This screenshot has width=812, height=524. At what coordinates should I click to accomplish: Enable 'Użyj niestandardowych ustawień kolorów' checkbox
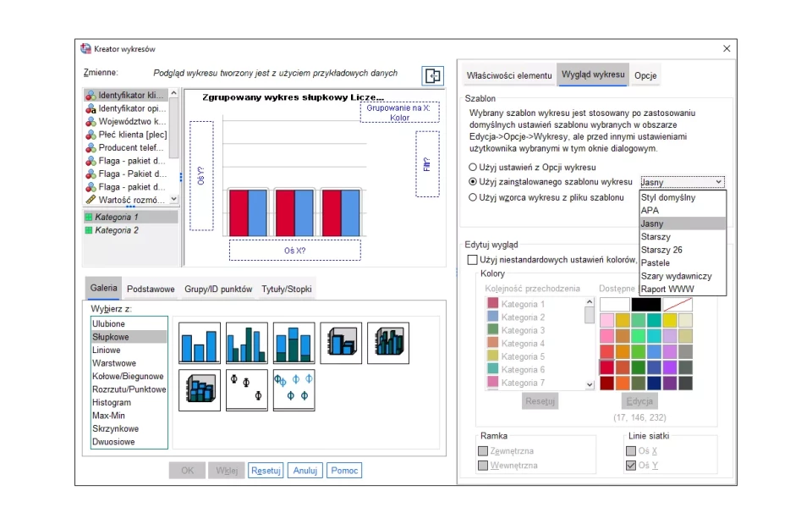pyautogui.click(x=473, y=259)
